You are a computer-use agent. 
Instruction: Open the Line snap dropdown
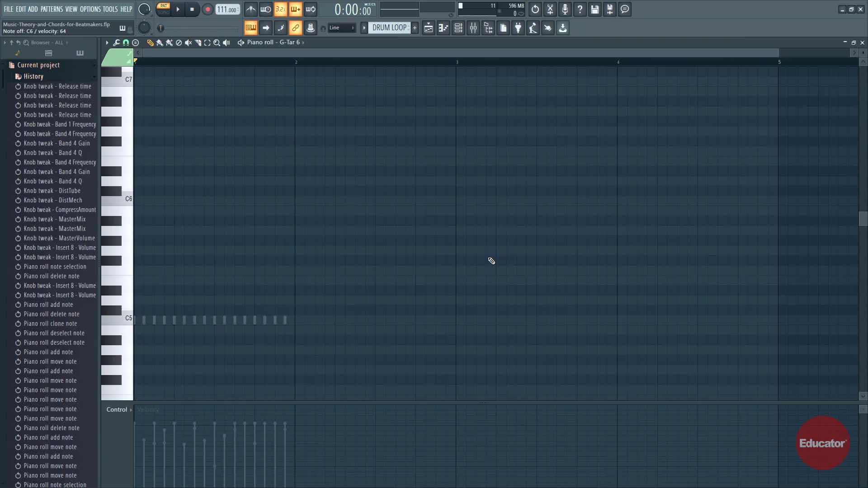pos(341,28)
